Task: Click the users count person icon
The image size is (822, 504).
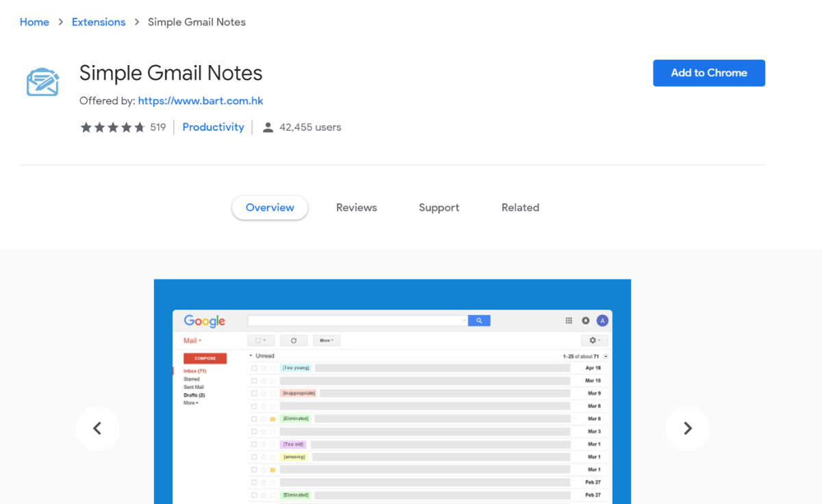Action: coord(267,127)
